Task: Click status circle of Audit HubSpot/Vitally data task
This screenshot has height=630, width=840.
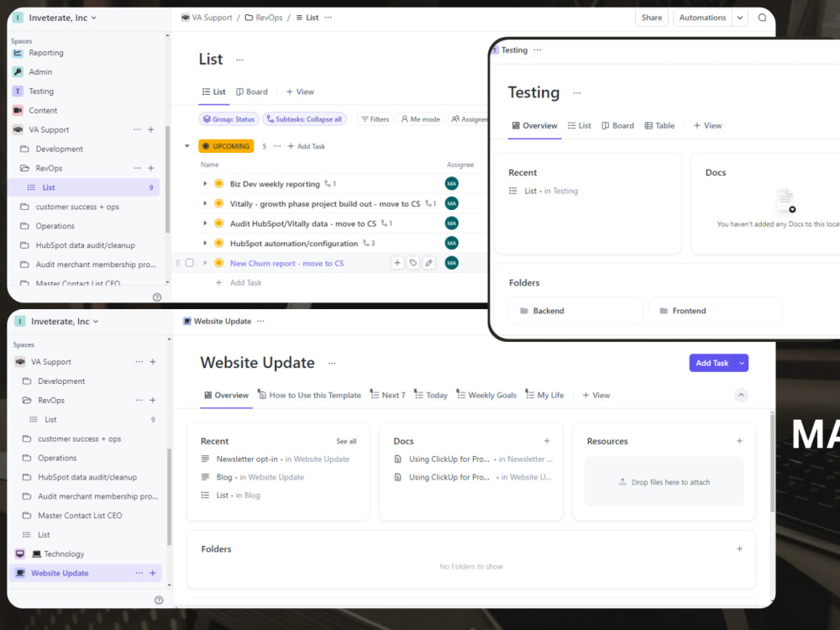Action: 218,223
